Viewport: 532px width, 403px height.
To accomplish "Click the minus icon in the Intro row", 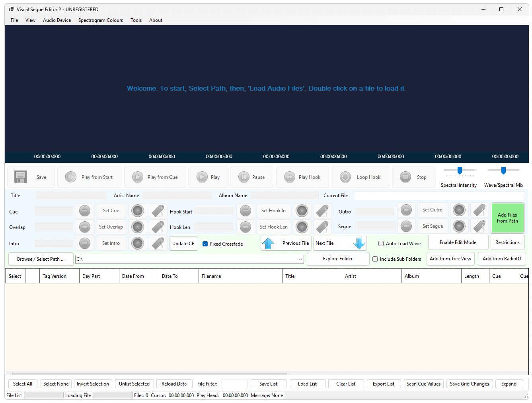I will [x=85, y=243].
